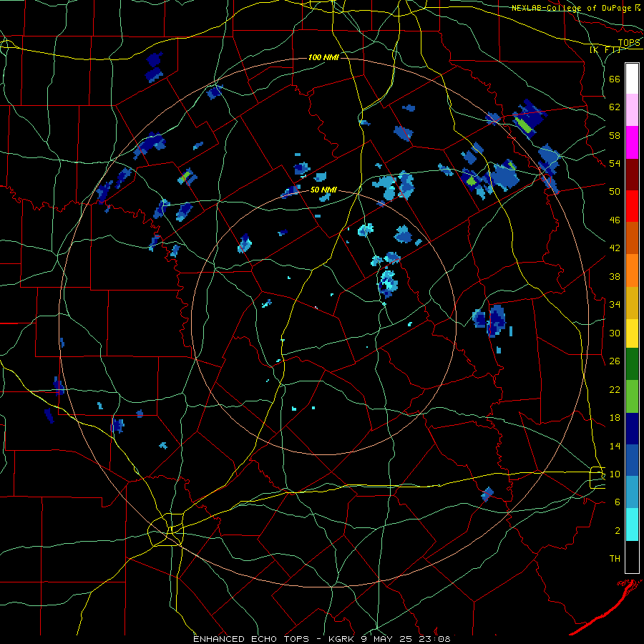Click the 54 value on the scale
The height and width of the screenshot is (644, 644).
tap(615, 163)
